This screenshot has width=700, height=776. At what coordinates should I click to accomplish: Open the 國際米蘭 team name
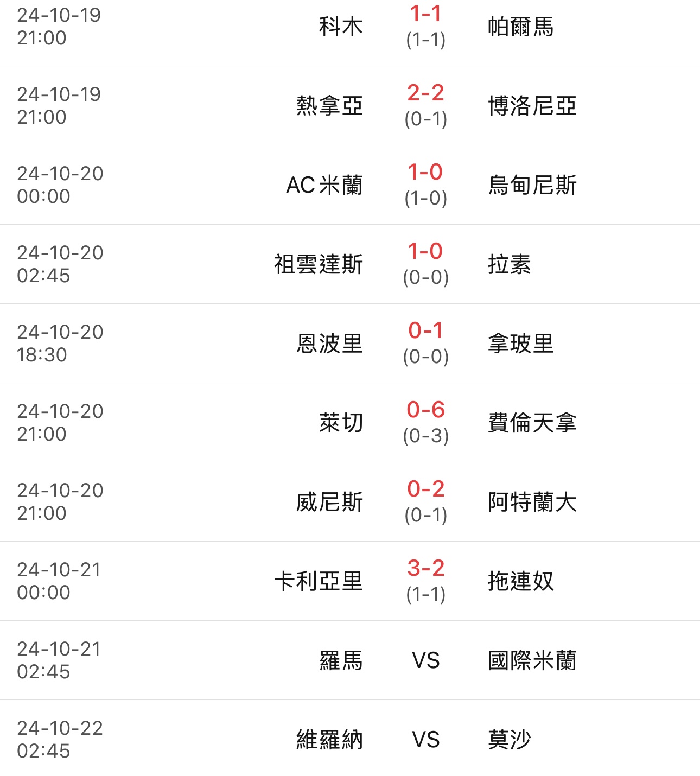click(532, 660)
